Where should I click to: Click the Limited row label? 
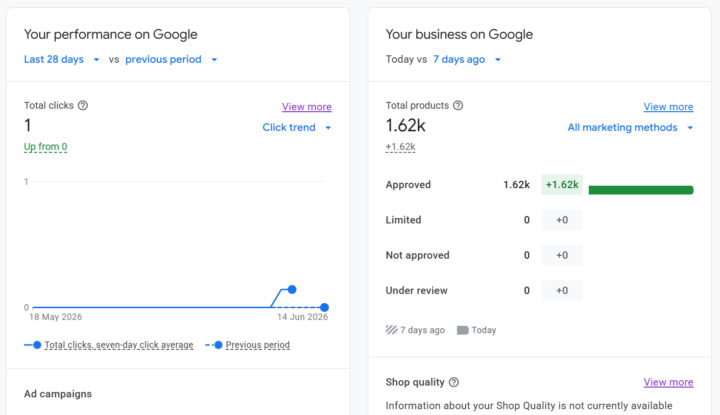pos(403,220)
